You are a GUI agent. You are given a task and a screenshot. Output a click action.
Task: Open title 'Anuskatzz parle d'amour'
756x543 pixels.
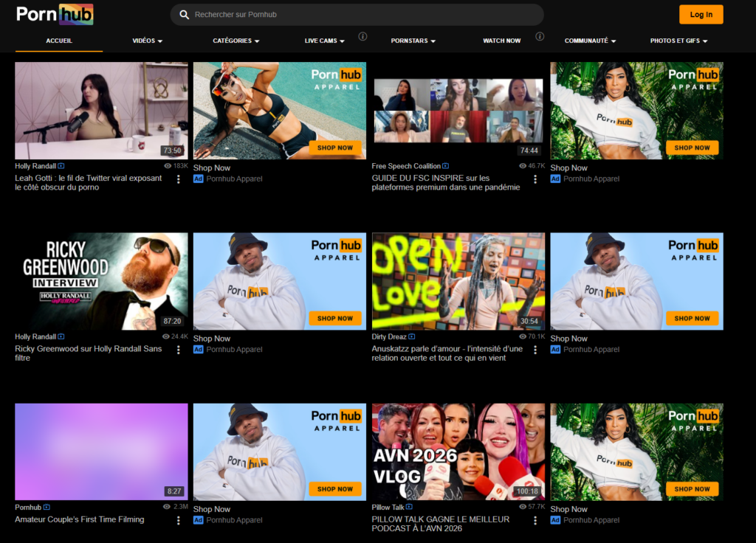point(447,353)
